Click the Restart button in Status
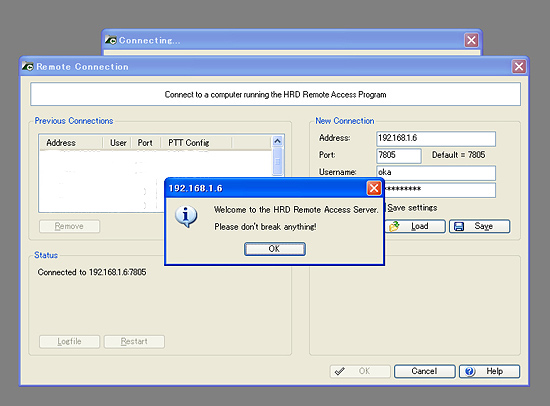 pyautogui.click(x=134, y=341)
